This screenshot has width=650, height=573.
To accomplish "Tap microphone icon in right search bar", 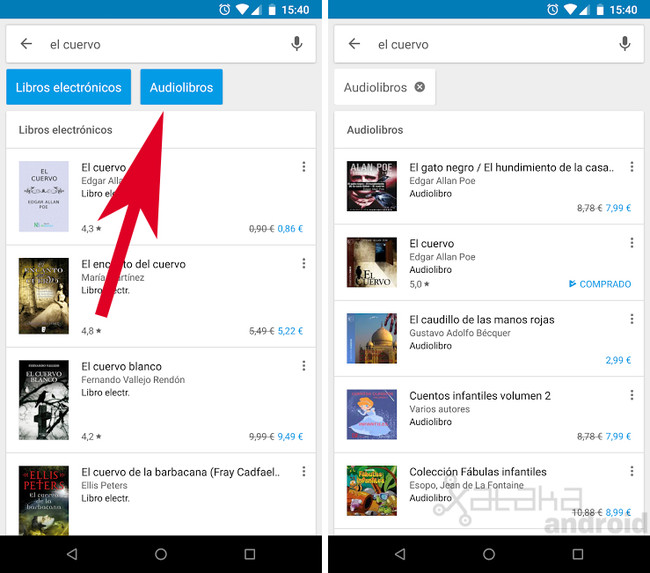I will (625, 44).
